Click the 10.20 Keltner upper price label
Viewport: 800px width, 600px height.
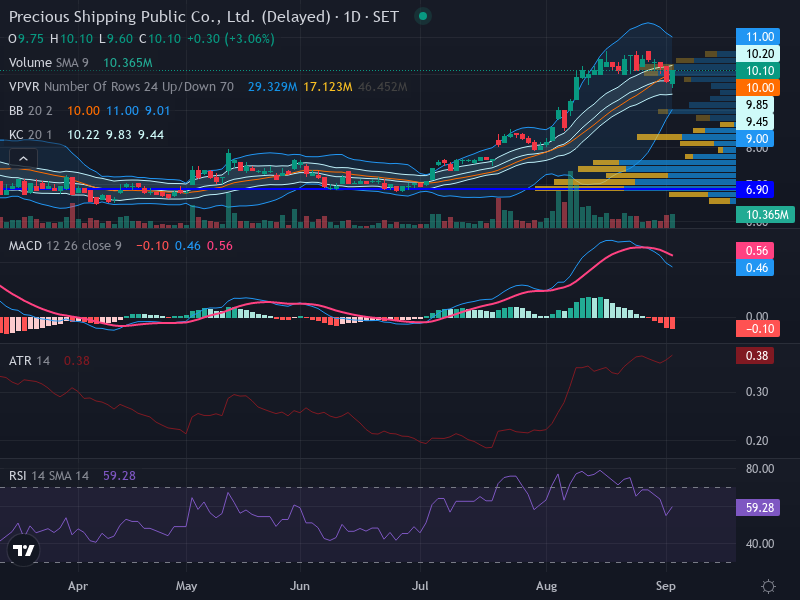(758, 54)
